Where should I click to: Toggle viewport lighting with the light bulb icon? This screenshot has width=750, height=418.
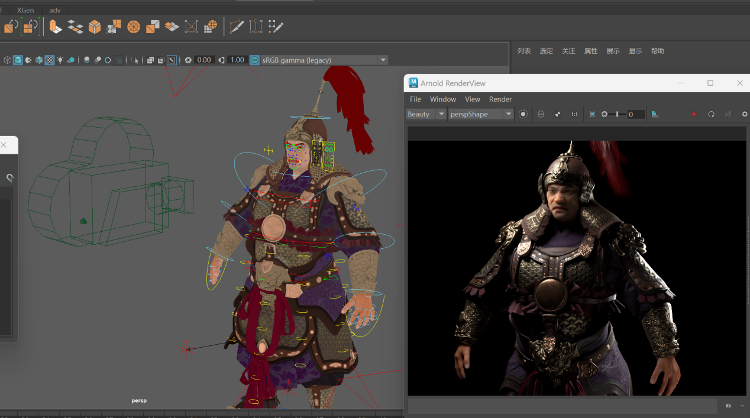coord(62,60)
